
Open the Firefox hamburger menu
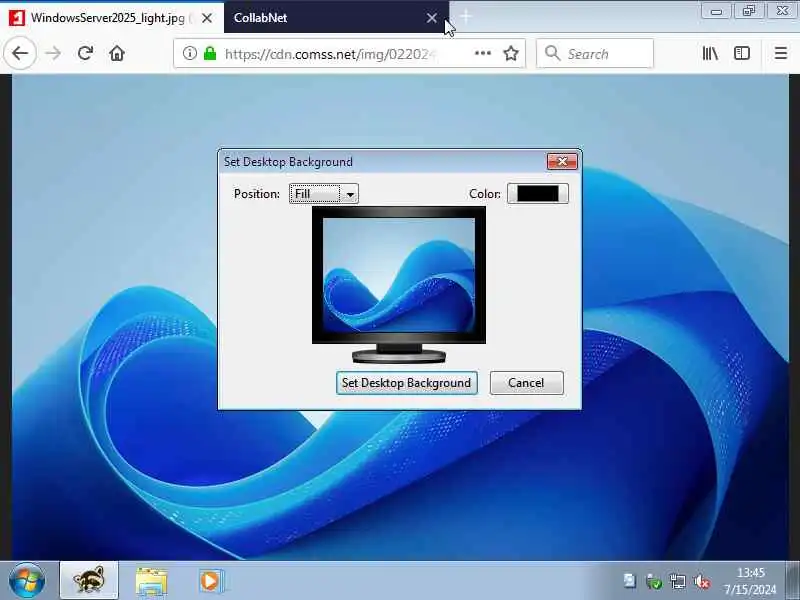point(781,53)
